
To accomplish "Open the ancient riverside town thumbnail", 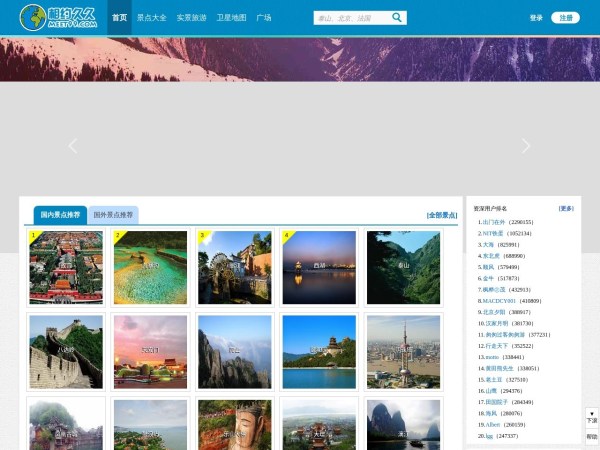I will [x=66, y=425].
